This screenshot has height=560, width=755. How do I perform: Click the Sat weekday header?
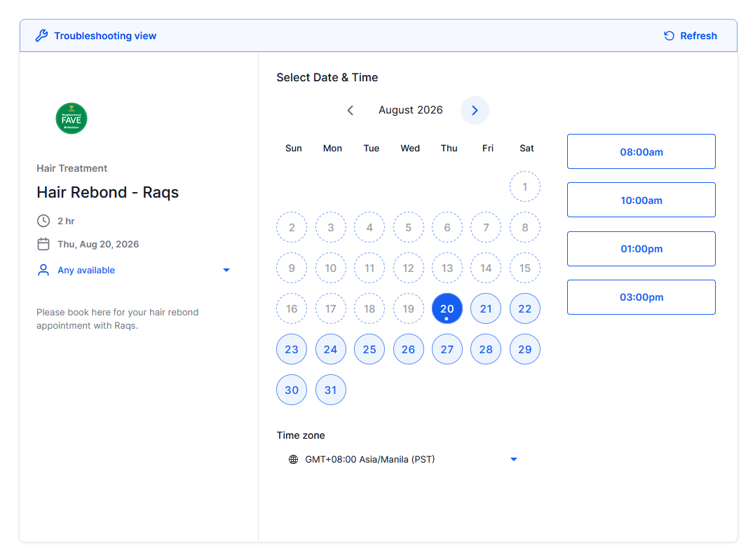pyautogui.click(x=526, y=149)
